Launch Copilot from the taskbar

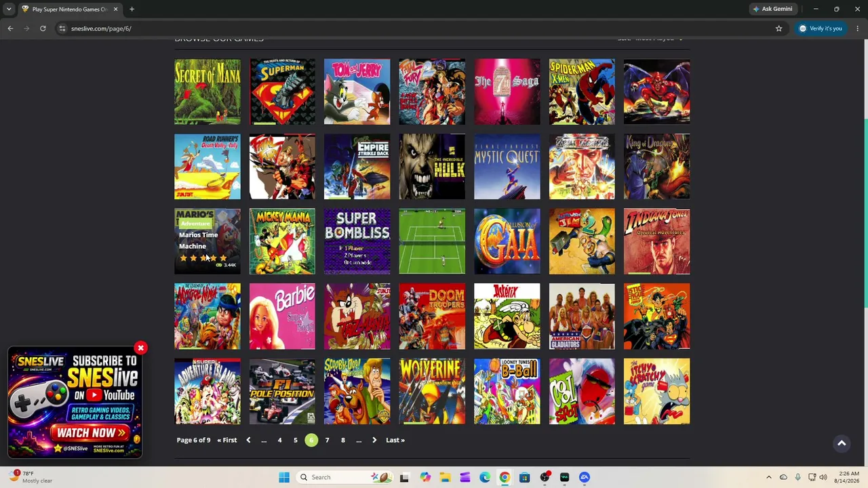click(x=425, y=477)
